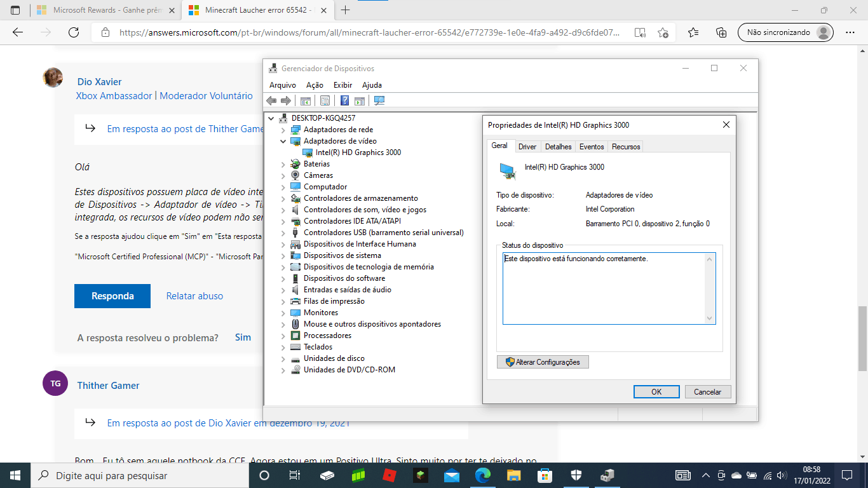Open the Collections icon in Edge
This screenshot has width=868, height=488.
pyautogui.click(x=721, y=32)
